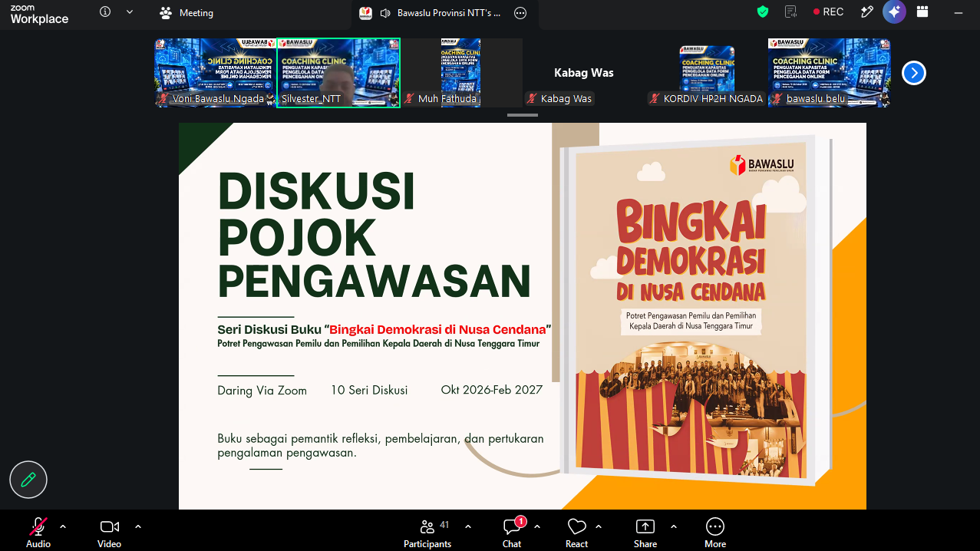Click red text "Bingkai Demokrasi di Nusa Cendana"
The image size is (980, 551).
coord(437,329)
